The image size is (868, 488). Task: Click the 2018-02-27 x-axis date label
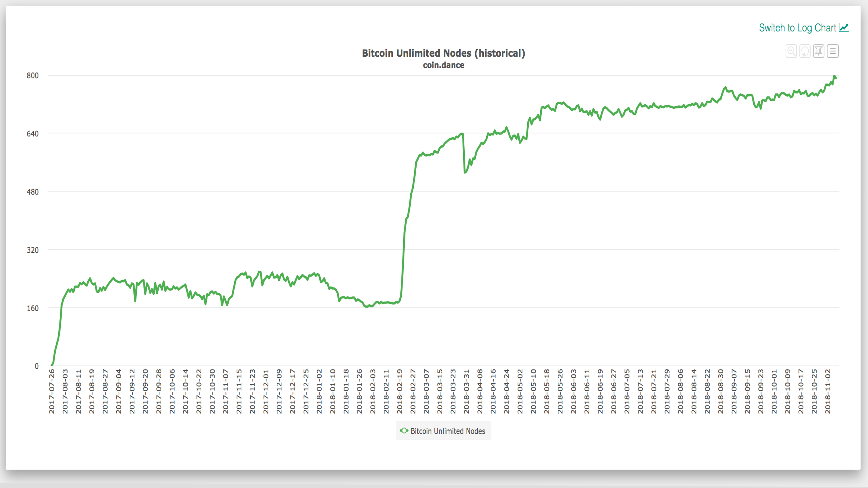[x=413, y=391]
